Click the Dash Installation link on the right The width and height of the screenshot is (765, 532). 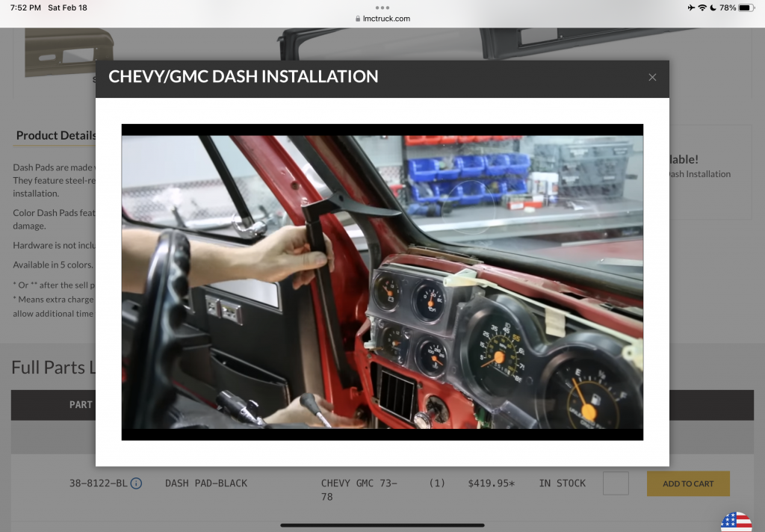click(699, 174)
